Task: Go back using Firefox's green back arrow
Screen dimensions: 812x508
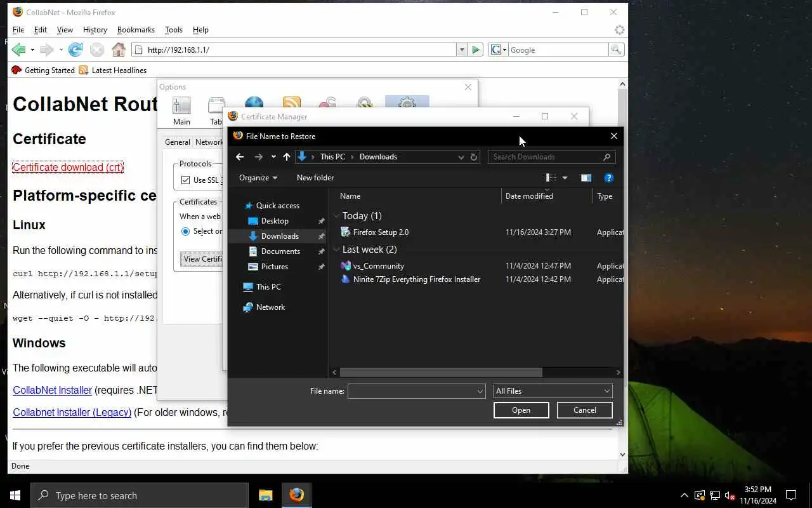Action: (19, 50)
